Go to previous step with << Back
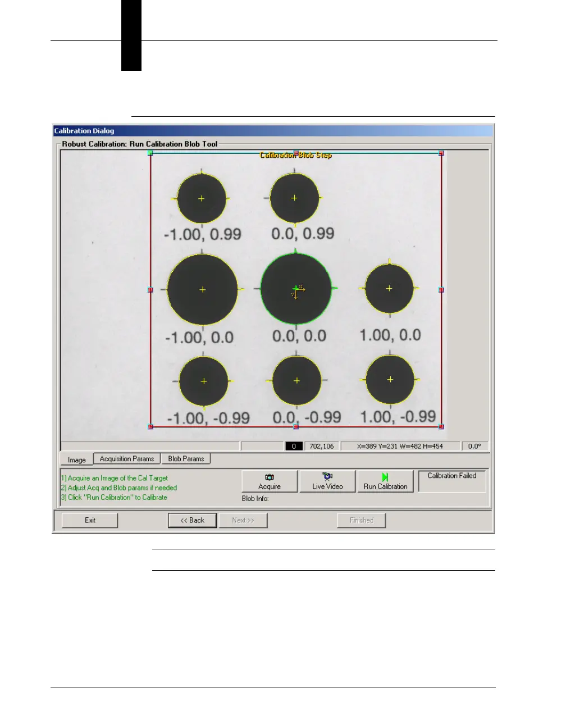 pyautogui.click(x=193, y=520)
